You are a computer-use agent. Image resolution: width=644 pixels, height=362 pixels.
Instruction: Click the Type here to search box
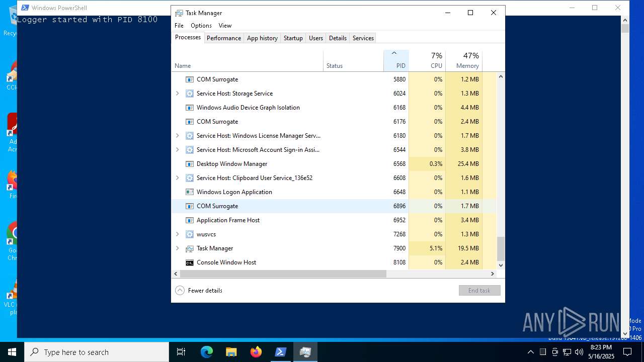click(x=97, y=352)
